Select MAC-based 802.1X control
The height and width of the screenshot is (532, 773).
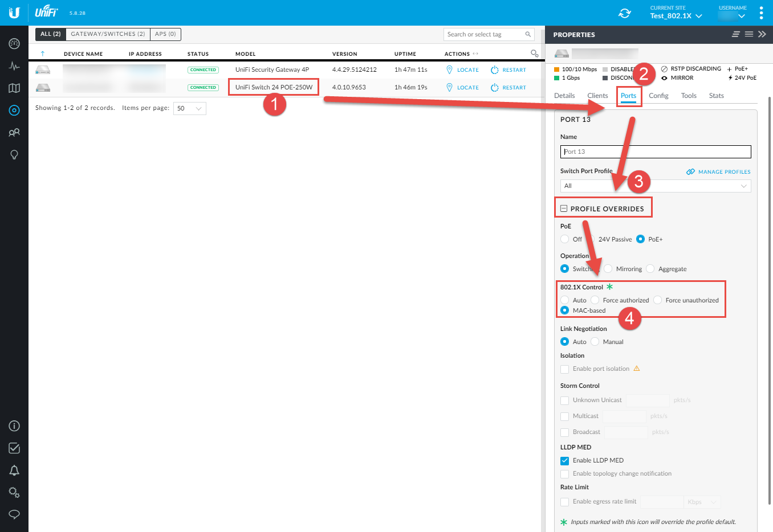tap(565, 310)
